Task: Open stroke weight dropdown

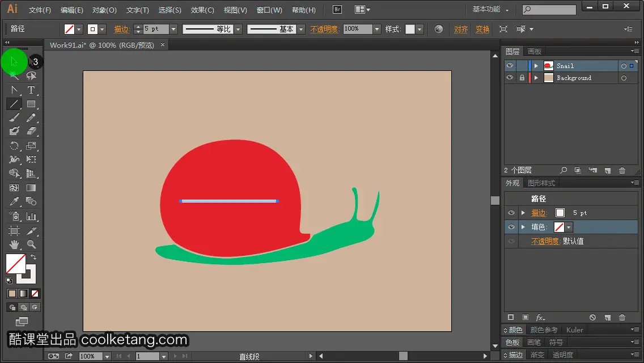Action: point(173,29)
